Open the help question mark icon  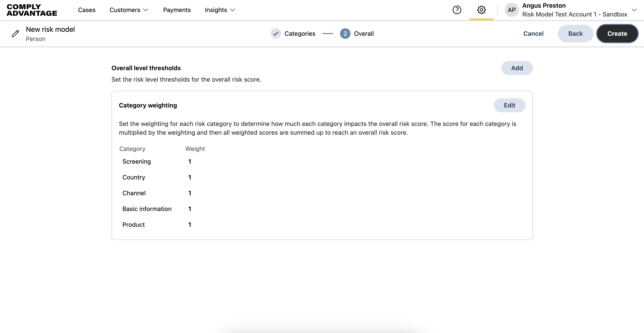457,10
